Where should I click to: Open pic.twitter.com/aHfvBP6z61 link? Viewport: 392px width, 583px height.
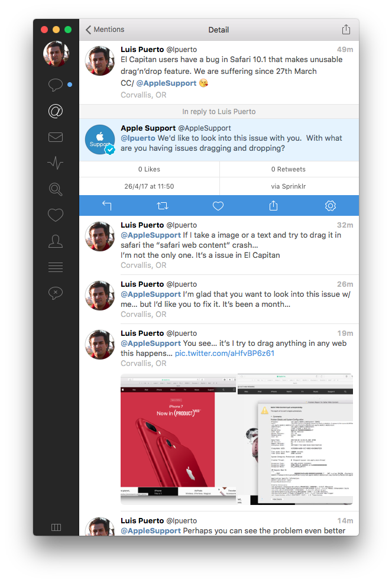[225, 353]
